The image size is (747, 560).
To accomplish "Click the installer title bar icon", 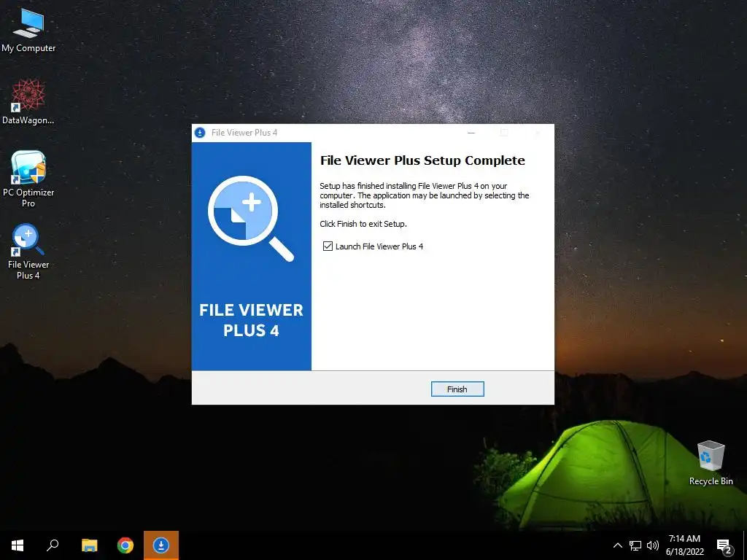I will pos(200,133).
